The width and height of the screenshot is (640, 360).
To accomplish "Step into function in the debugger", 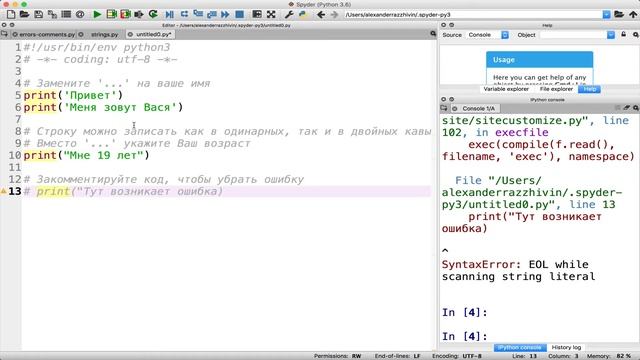I will coord(198,15).
